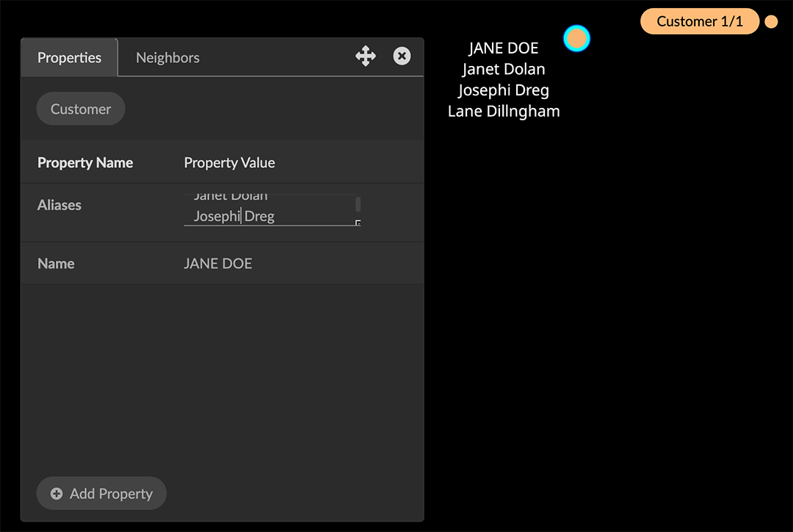Select the Properties tab
This screenshot has height=532, width=793.
tap(69, 58)
